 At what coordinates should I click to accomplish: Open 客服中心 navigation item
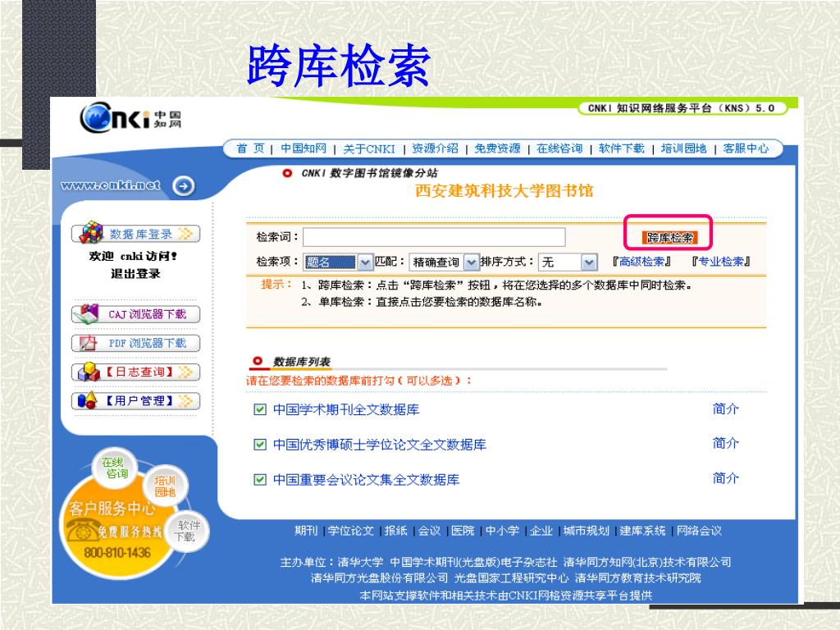pos(746,148)
